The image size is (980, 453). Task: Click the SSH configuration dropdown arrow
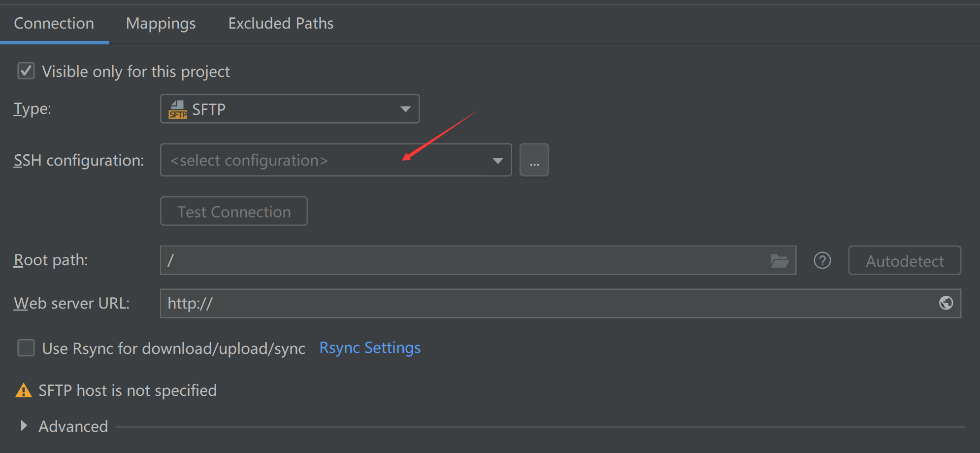pos(498,161)
